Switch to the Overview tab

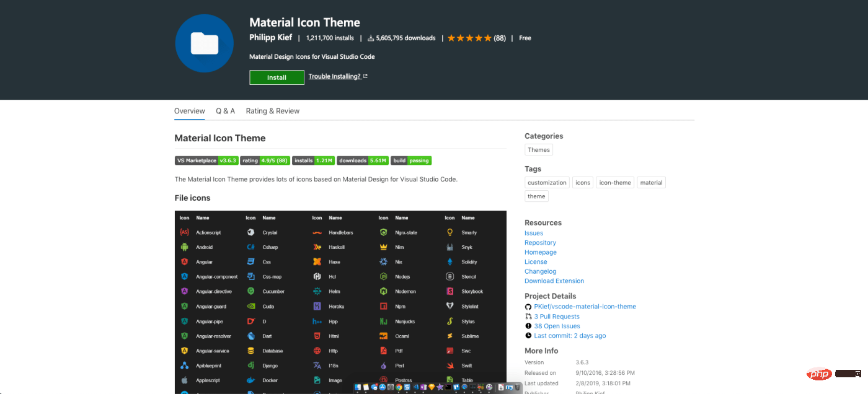coord(190,111)
